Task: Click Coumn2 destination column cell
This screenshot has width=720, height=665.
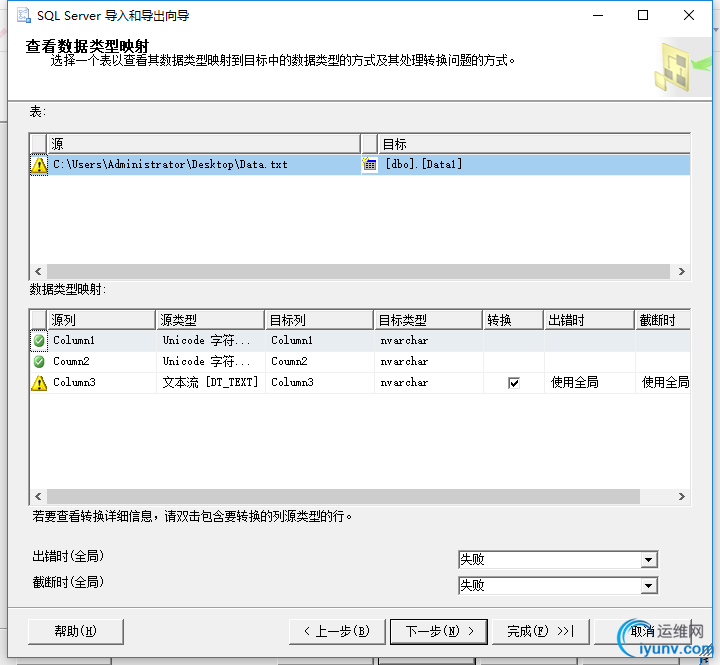Action: tap(320, 362)
